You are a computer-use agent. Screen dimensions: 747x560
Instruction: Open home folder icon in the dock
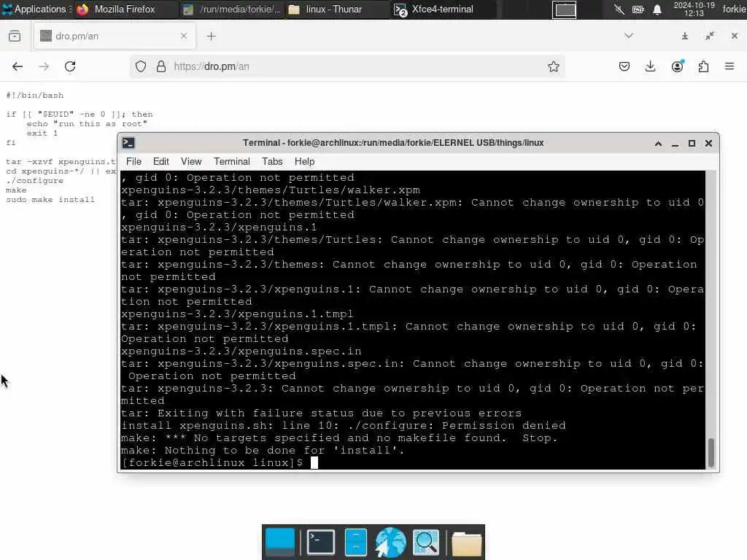tap(466, 542)
